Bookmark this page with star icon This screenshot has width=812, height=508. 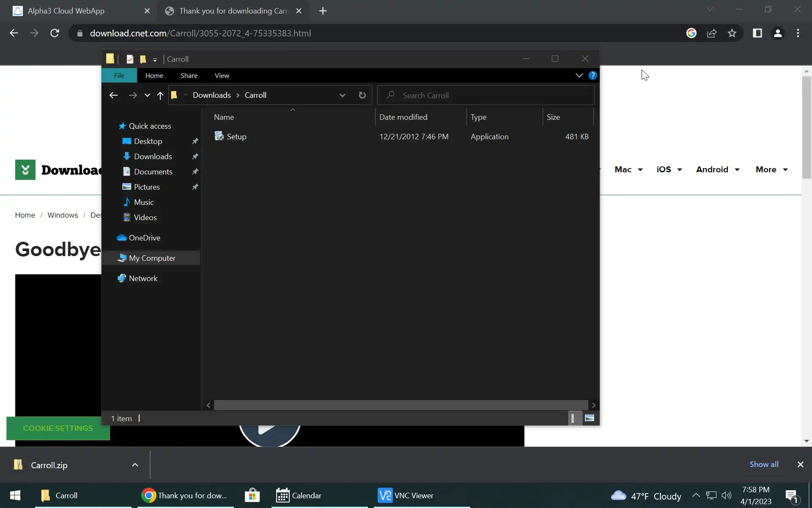[732, 33]
